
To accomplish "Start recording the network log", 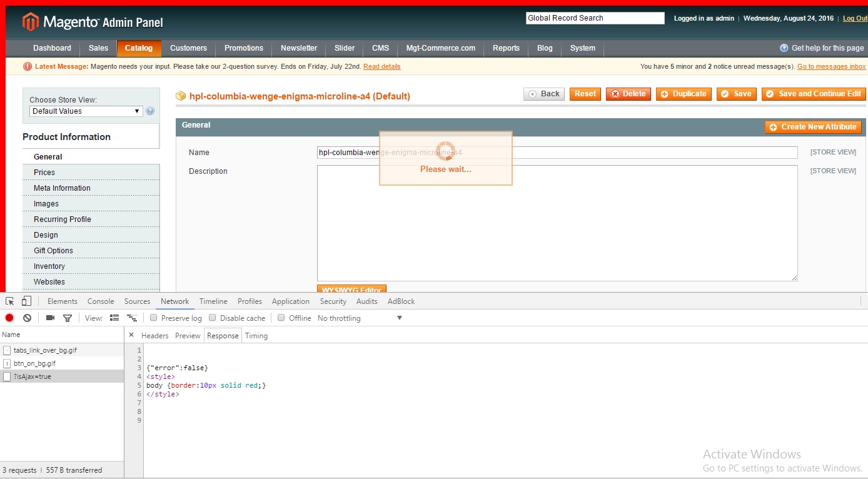I will [9, 318].
